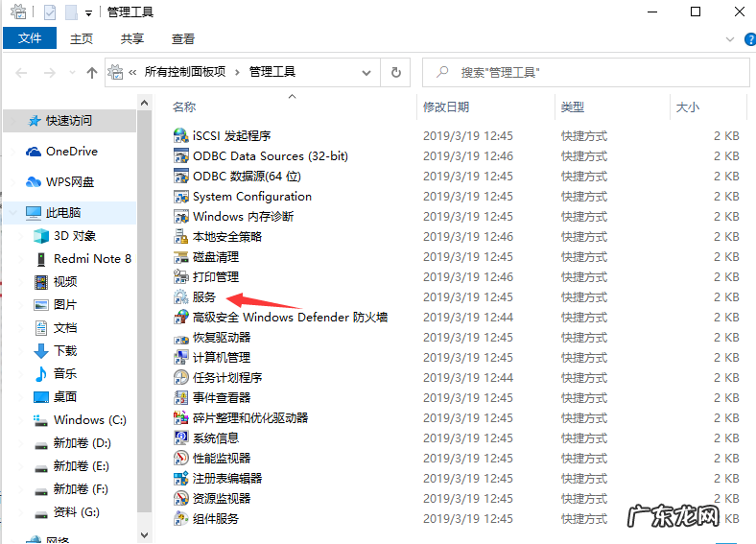Select the 任务计划程序 clock icon
The image size is (756, 544).
pyautogui.click(x=180, y=378)
